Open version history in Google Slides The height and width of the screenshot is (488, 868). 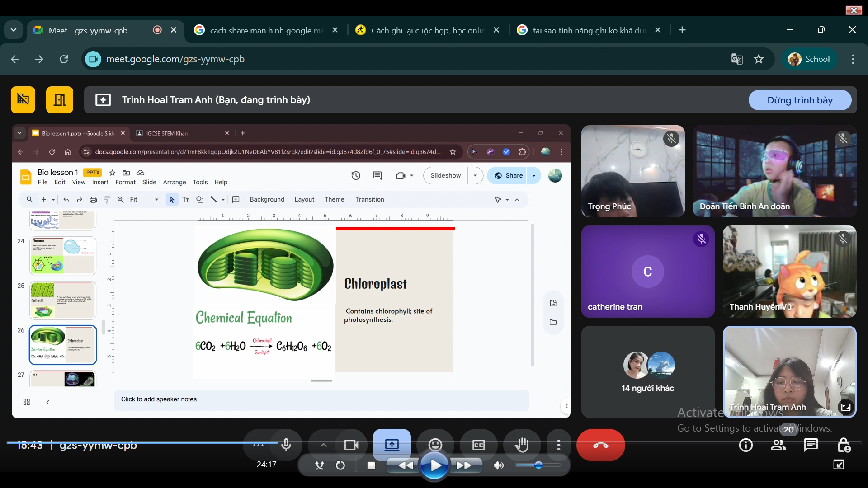[356, 176]
